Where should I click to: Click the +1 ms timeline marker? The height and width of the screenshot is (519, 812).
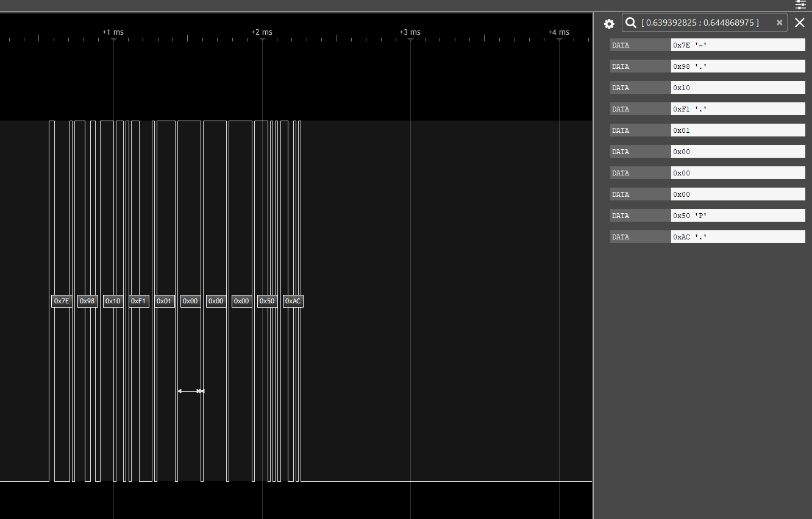pyautogui.click(x=113, y=32)
